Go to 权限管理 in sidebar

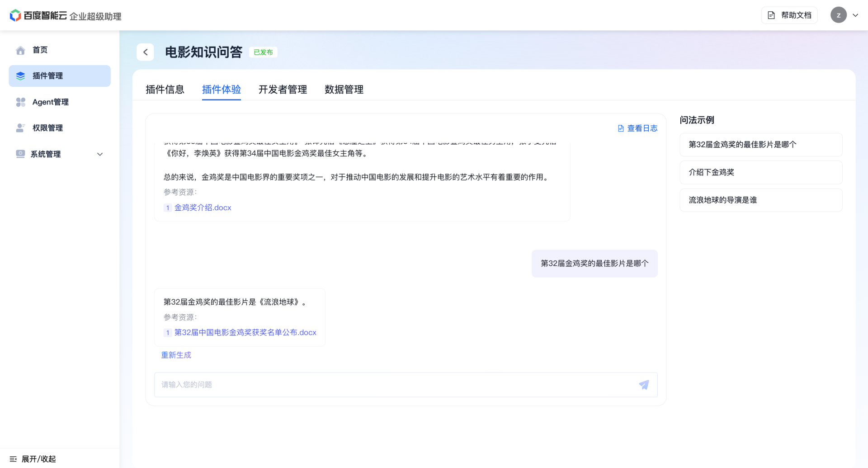(60, 128)
